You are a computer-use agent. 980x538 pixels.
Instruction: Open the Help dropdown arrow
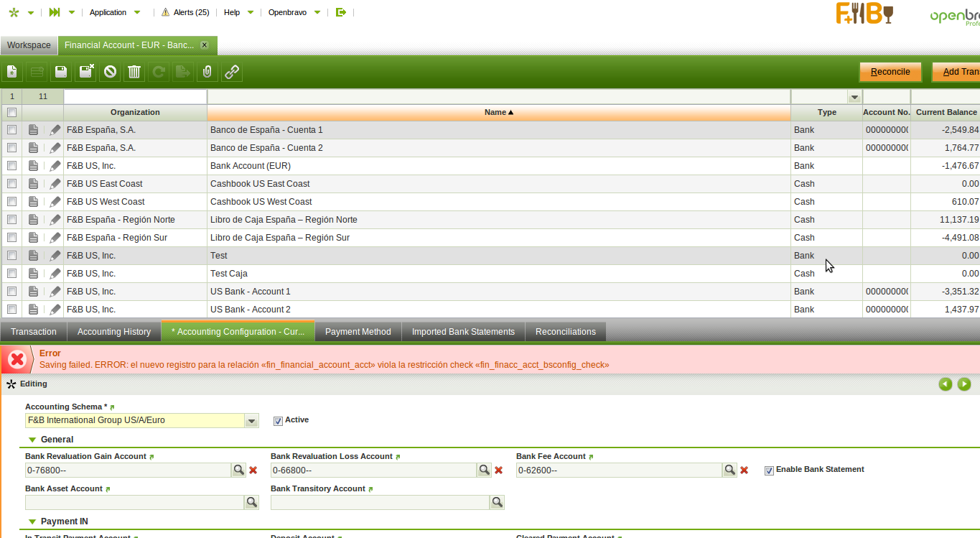click(250, 12)
